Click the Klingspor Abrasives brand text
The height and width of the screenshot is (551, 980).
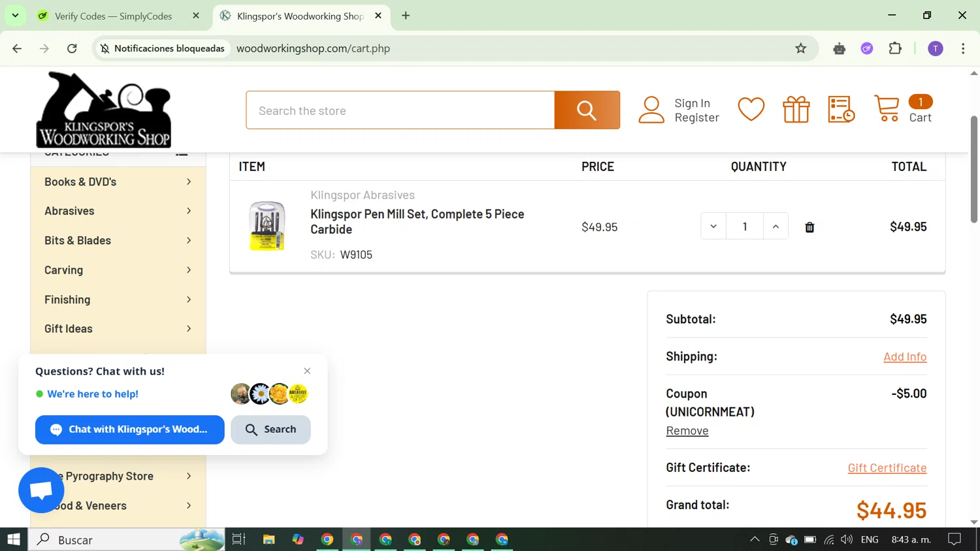click(363, 195)
